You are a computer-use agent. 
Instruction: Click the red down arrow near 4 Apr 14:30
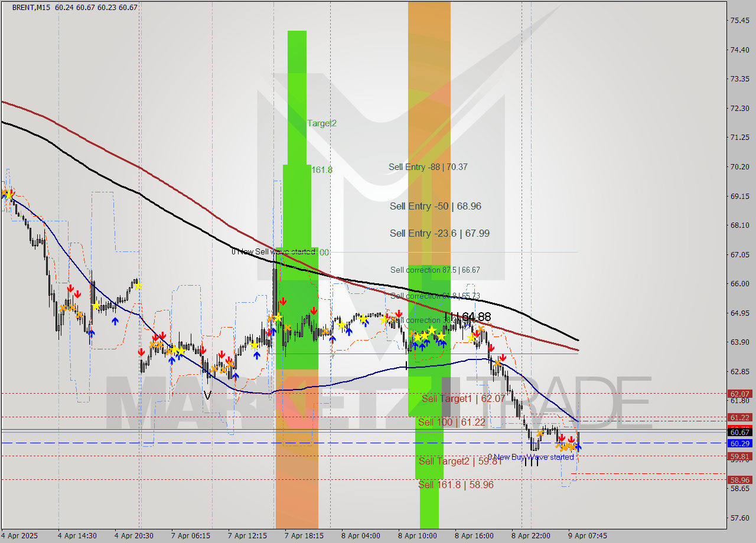click(71, 289)
